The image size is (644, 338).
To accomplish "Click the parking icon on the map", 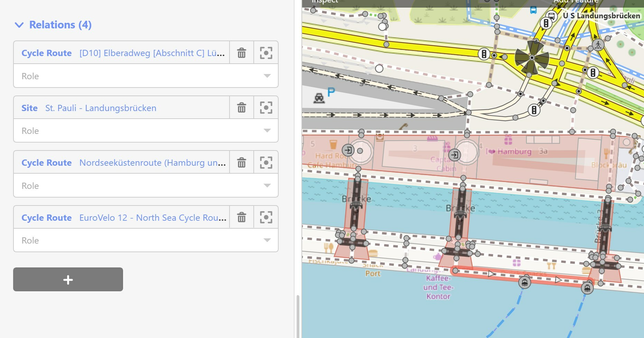I will [x=331, y=92].
